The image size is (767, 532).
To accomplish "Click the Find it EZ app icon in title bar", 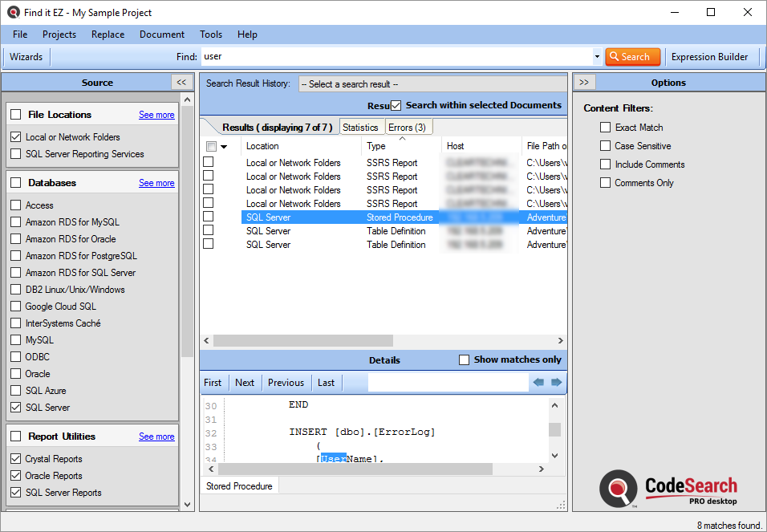I will coord(13,12).
